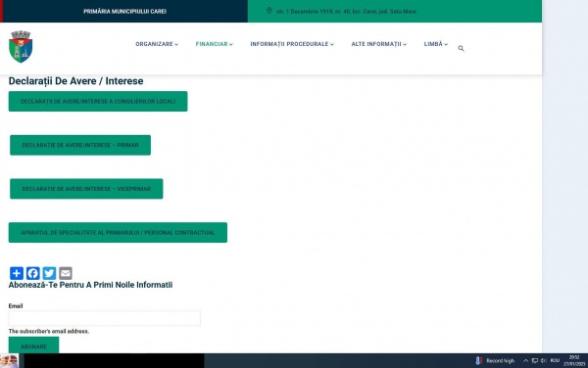Click the volume speaker icon in tray
The width and height of the screenshot is (588, 368).
(x=543, y=360)
